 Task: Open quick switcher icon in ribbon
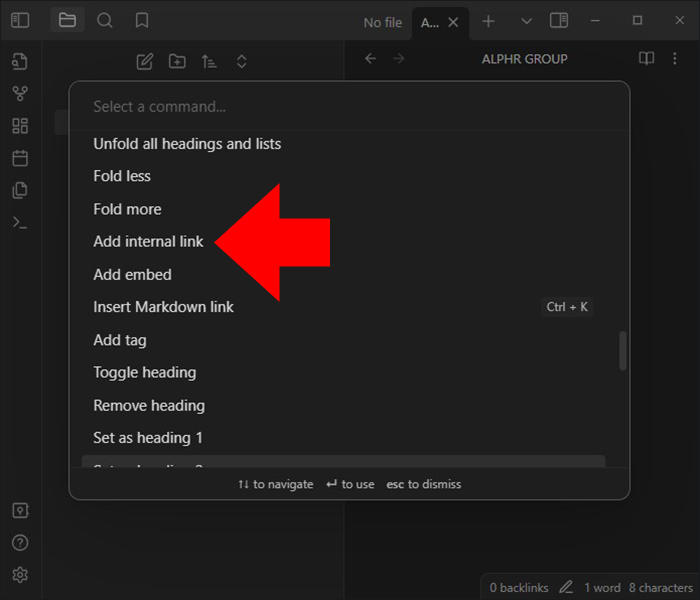20,62
